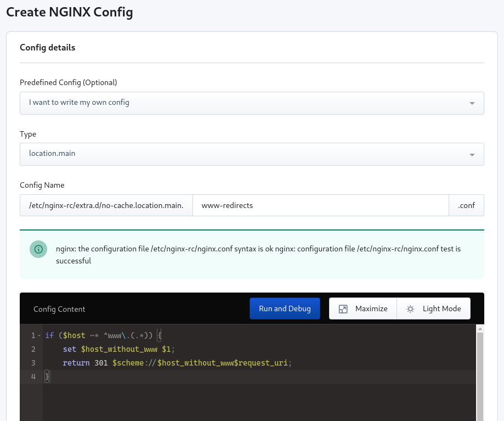Screen dimensions: 504x421
Task: Click the sun Light Mode icon
Action: (410, 309)
